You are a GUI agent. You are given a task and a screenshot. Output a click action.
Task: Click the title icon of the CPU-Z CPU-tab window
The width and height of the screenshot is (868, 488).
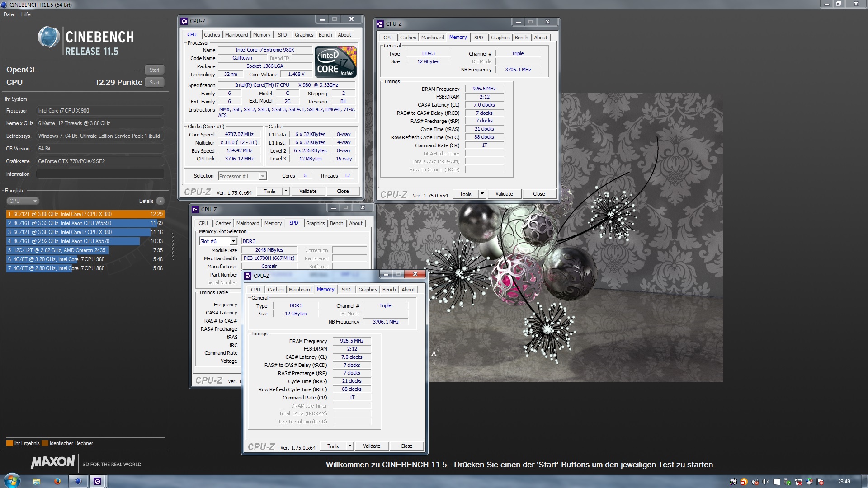click(184, 21)
